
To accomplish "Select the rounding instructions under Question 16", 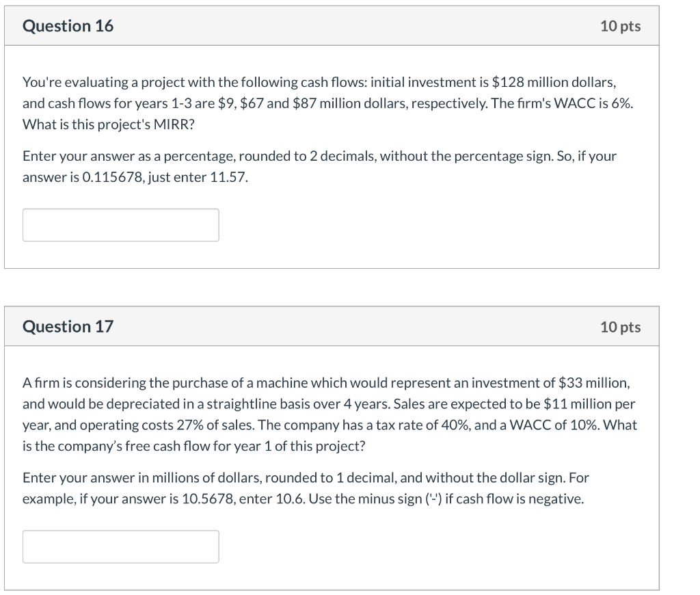I will (319, 166).
